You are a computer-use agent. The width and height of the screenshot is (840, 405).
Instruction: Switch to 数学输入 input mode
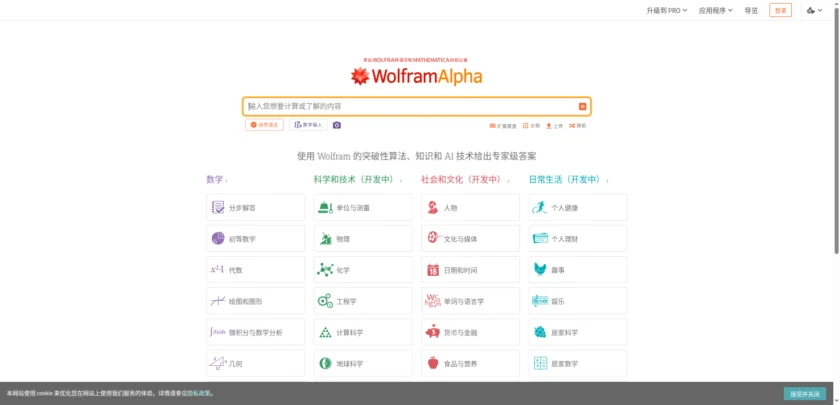(x=309, y=125)
